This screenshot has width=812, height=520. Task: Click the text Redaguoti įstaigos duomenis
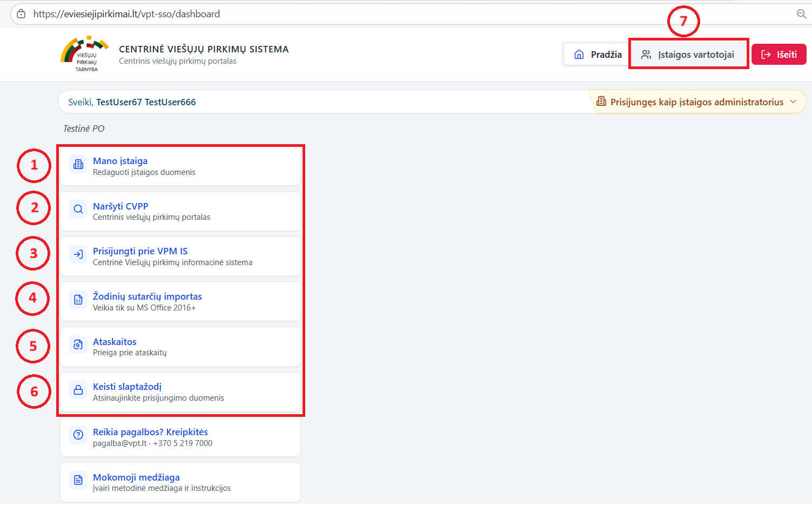pos(144,172)
